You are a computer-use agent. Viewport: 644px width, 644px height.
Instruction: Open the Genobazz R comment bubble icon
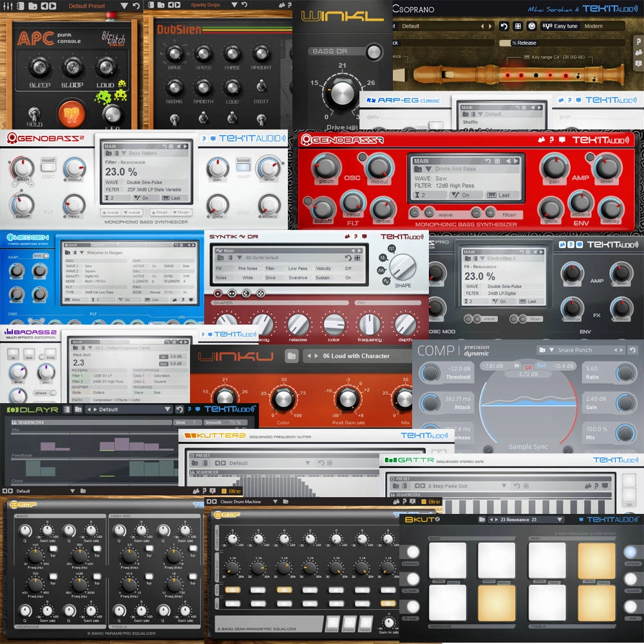[562, 140]
